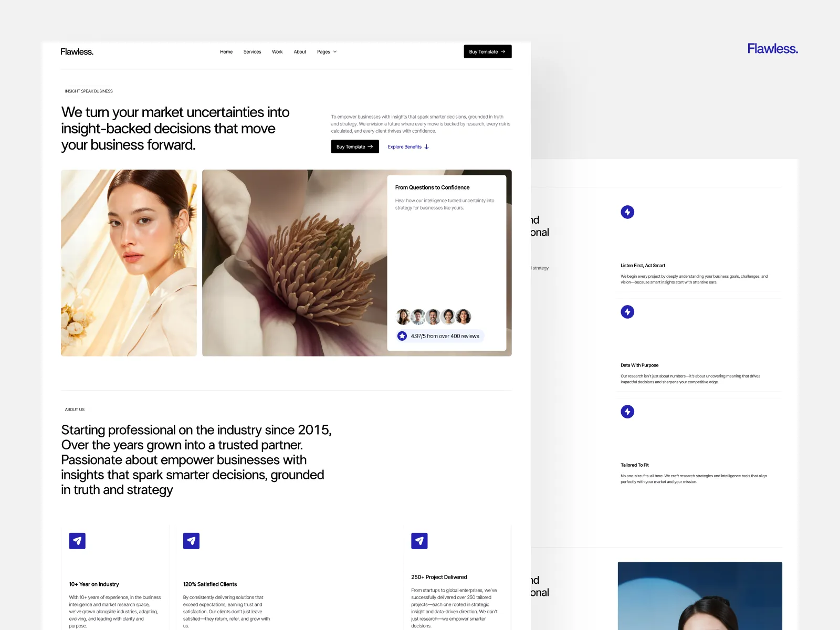Screen dimensions: 840x630
Task: Click the paper plane icon above 120% Satisfied Clients
Action: pos(191,541)
